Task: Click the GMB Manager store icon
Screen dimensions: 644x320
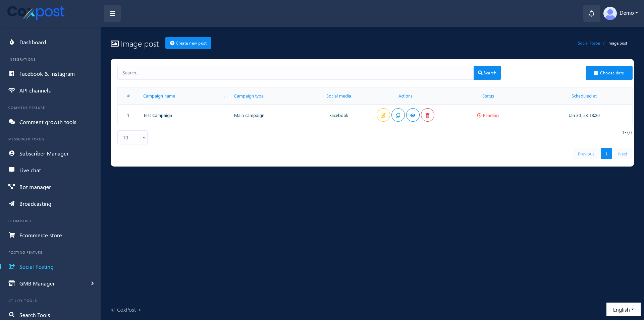Action: [12, 283]
